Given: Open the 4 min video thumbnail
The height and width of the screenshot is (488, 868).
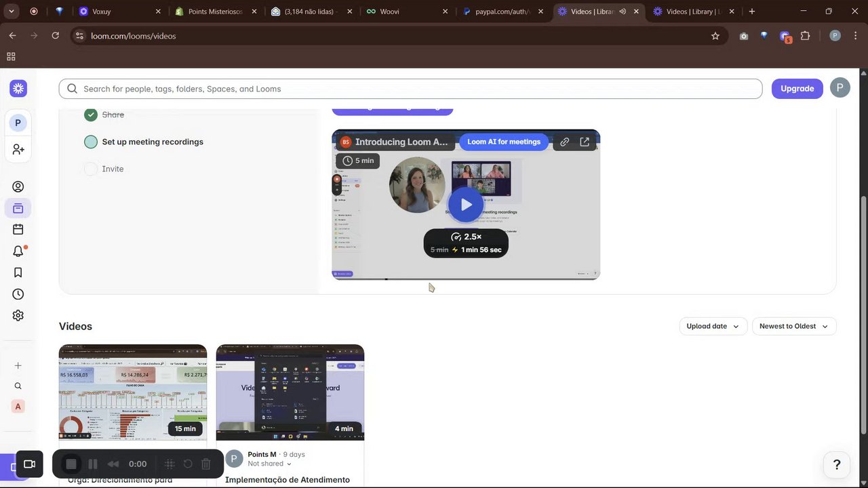Looking at the screenshot, I should coord(290,392).
